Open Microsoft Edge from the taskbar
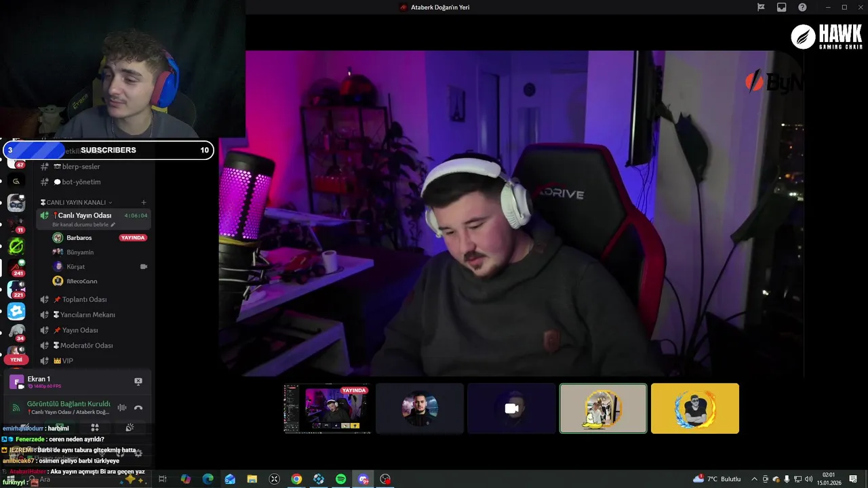Screen dimensions: 868x488 tap(208, 479)
